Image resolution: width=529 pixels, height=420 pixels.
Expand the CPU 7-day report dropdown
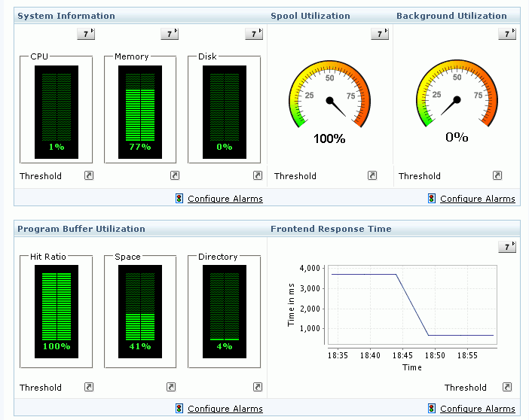point(86,34)
